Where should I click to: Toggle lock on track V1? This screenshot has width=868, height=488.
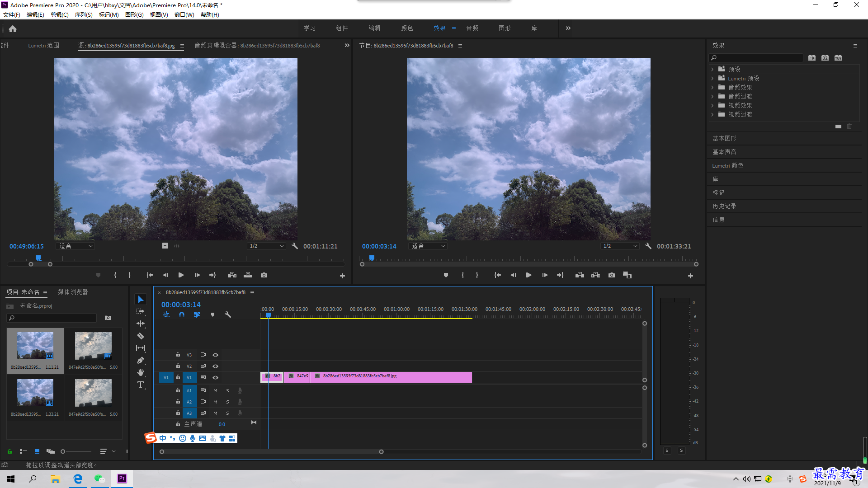(x=178, y=377)
